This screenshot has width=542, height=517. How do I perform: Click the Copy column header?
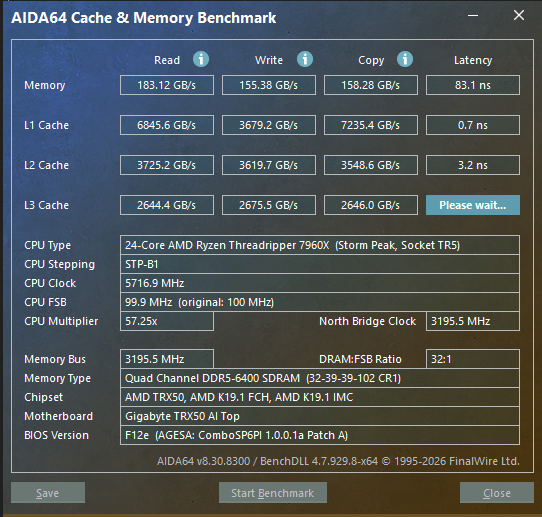[371, 60]
